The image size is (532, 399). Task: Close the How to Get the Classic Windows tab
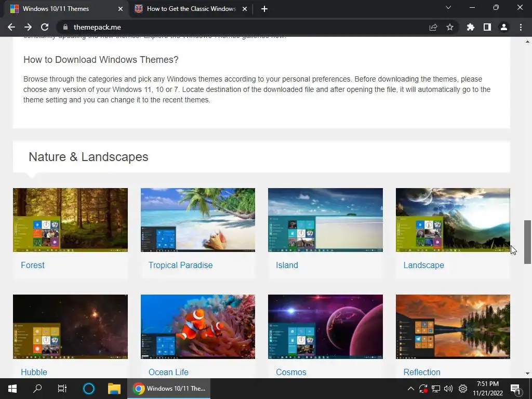click(x=245, y=9)
